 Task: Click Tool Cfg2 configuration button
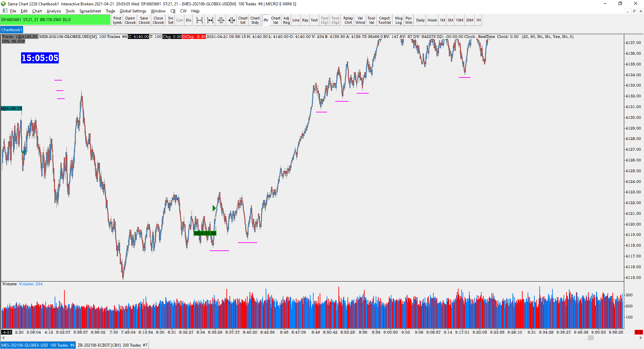click(335, 20)
